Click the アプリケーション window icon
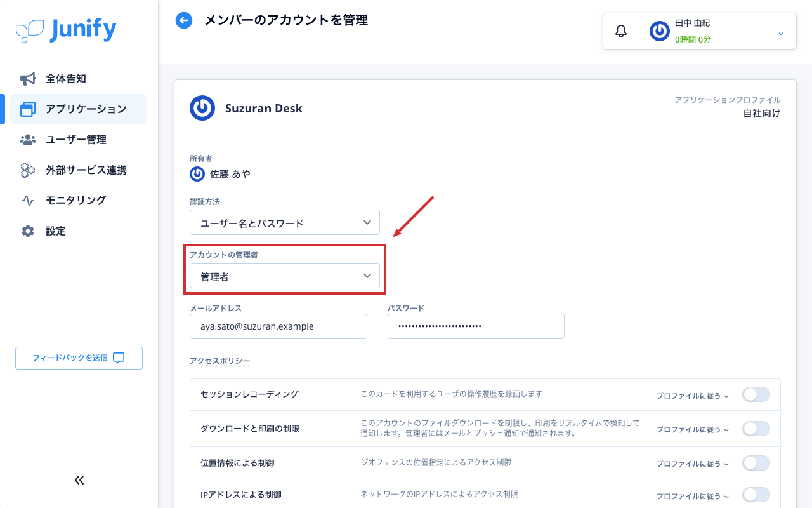Viewport: 812px width, 508px height. (28, 109)
